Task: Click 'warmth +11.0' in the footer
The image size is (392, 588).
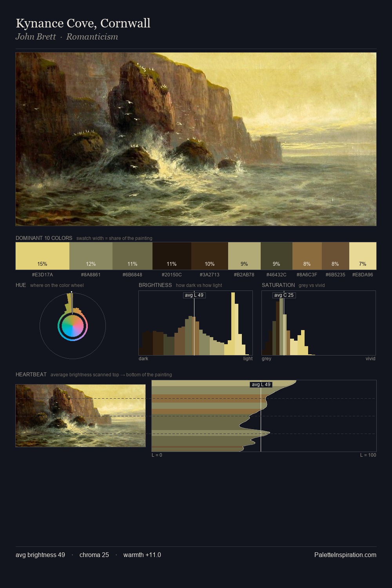Action: pos(142,555)
